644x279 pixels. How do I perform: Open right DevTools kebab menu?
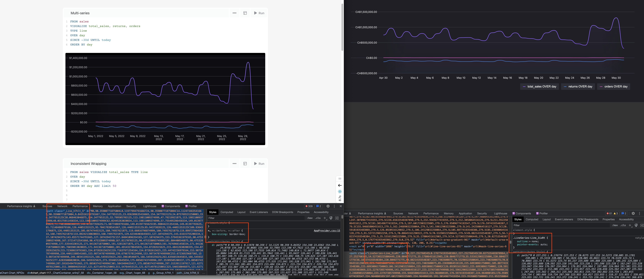pyautogui.click(x=639, y=213)
